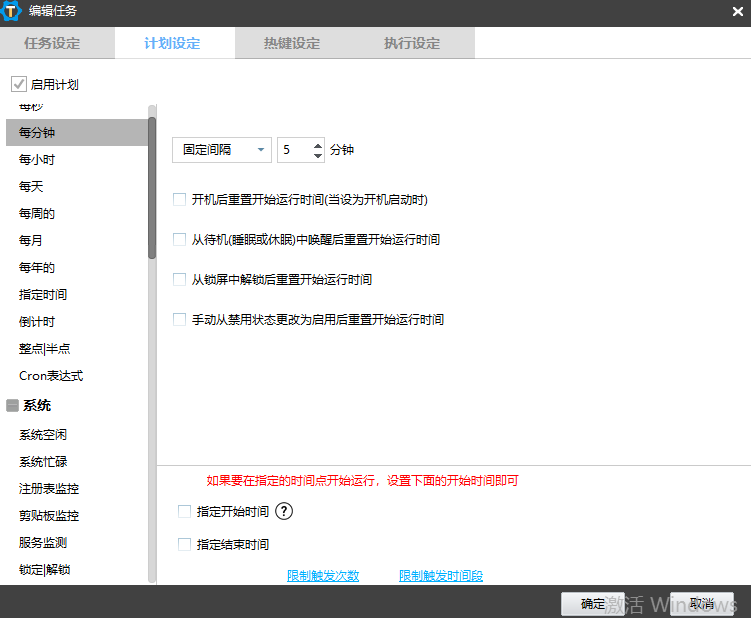Open the 执行设定 tab
This screenshot has height=618, width=751.
click(x=412, y=44)
